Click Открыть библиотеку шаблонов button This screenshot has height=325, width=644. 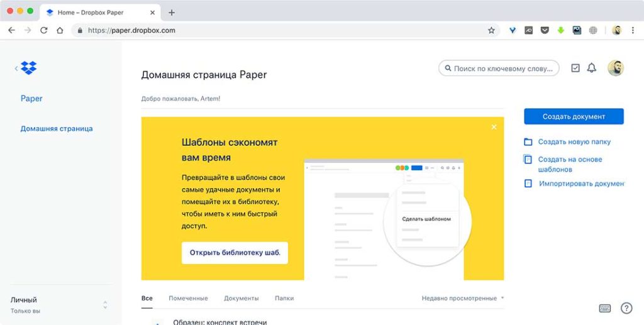click(x=235, y=253)
